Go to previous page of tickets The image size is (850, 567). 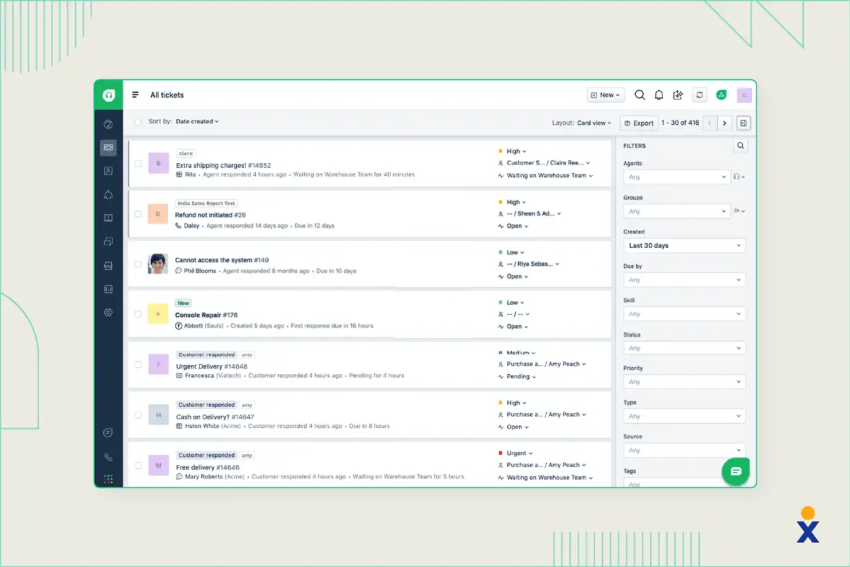point(710,123)
